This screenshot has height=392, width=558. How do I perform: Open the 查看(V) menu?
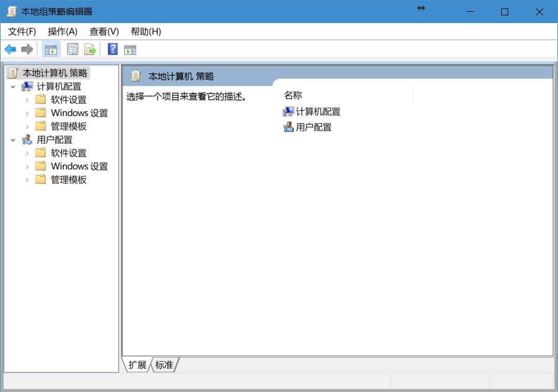tap(104, 31)
